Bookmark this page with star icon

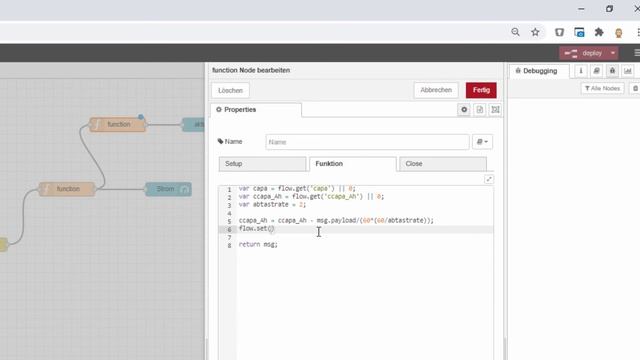535,32
